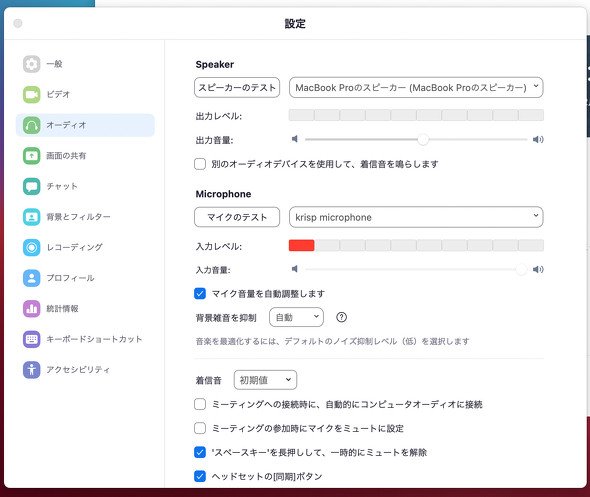Uncheck マイク音量を自動調整します
Image resolution: width=590 pixels, height=497 pixels.
[x=200, y=293]
